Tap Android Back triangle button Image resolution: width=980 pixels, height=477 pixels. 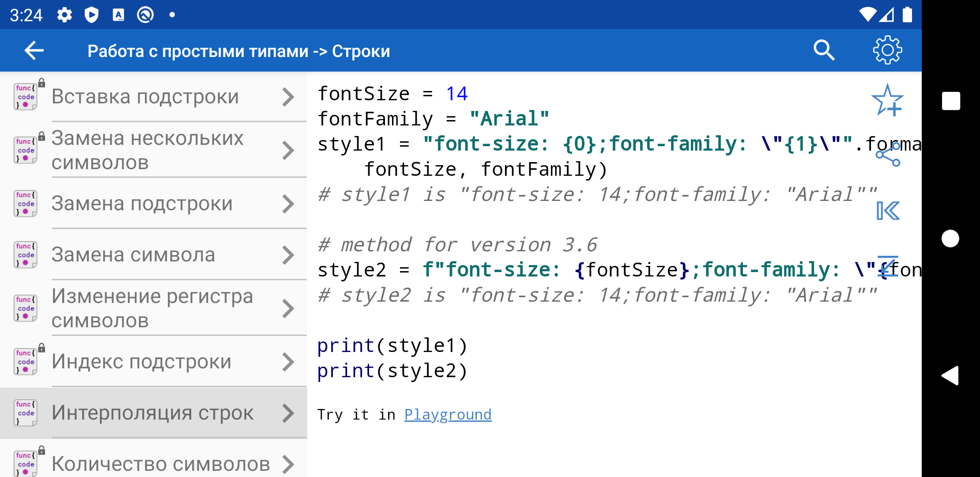(950, 376)
